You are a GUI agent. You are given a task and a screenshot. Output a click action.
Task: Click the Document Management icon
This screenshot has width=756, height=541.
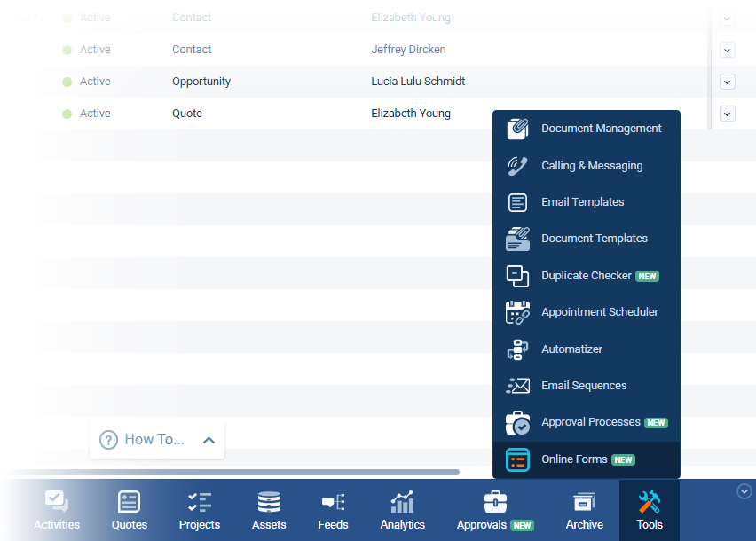(517, 129)
